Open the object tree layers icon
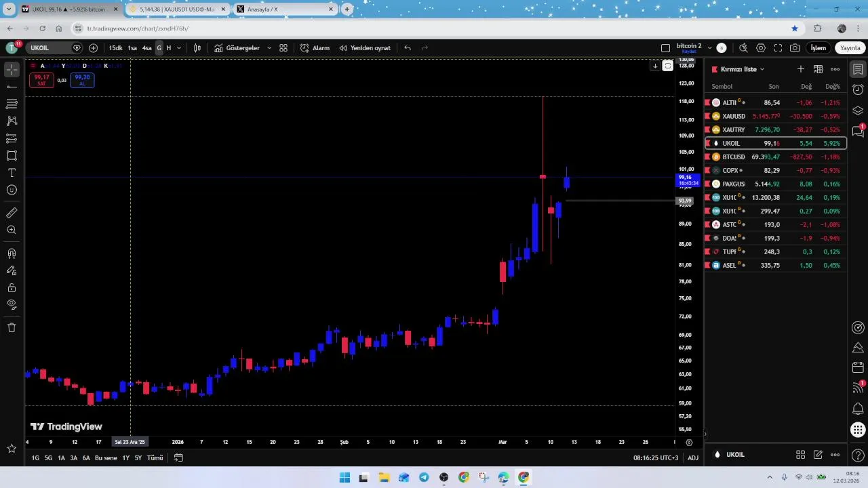The image size is (868, 488). (x=858, y=110)
